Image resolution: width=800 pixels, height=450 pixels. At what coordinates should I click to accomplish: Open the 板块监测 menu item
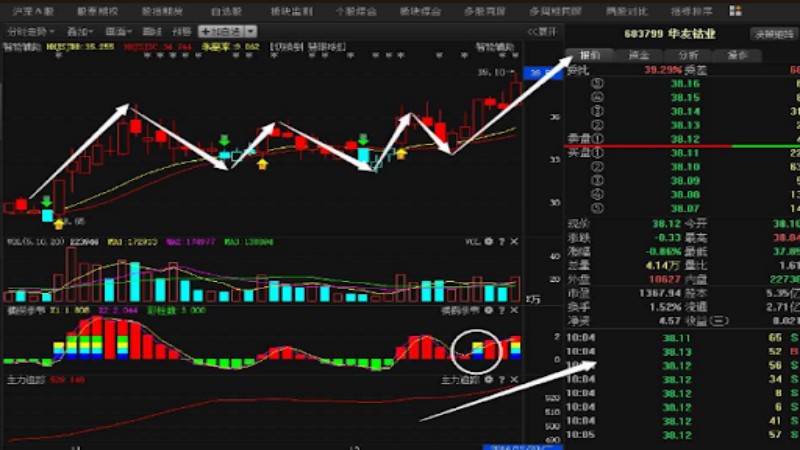[x=291, y=11]
